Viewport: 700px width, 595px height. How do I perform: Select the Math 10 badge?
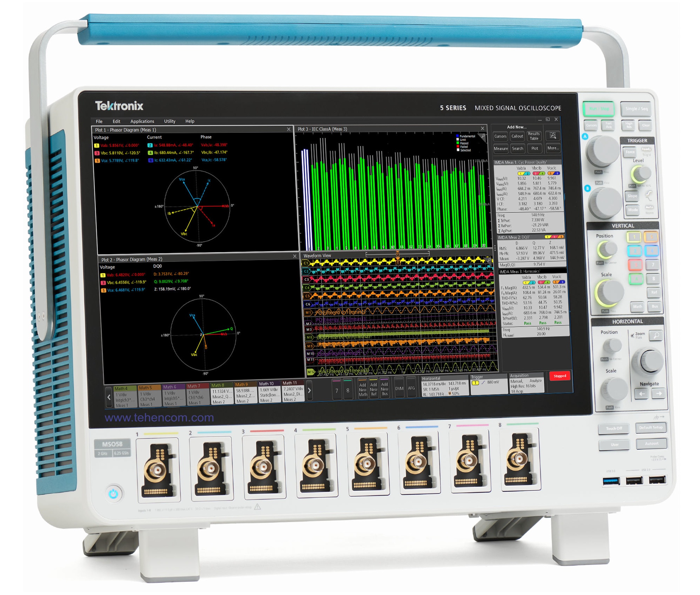[x=269, y=392]
